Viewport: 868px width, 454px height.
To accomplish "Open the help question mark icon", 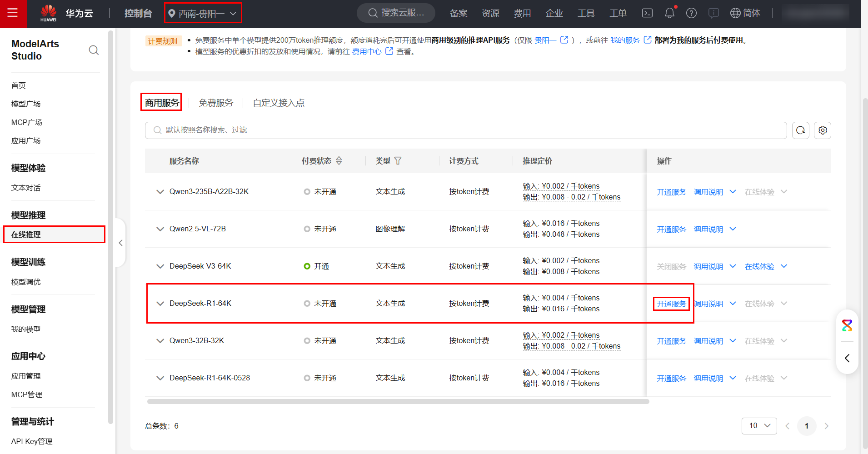I will tap(691, 13).
